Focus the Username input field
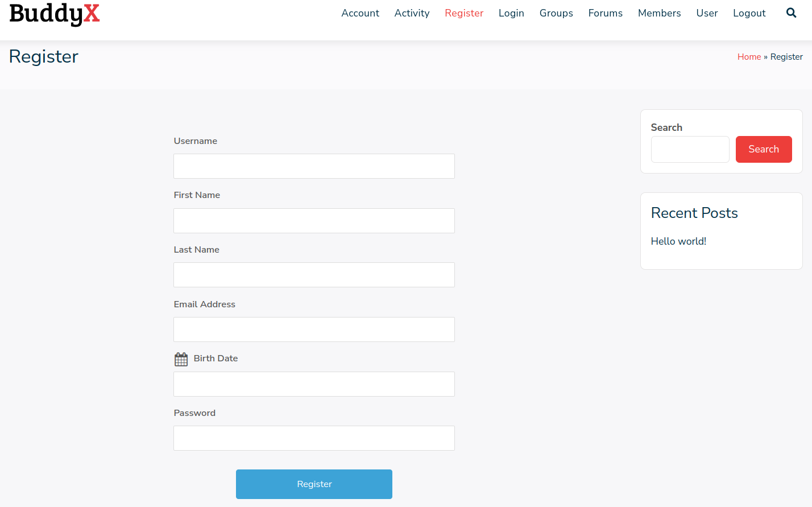 [x=314, y=166]
